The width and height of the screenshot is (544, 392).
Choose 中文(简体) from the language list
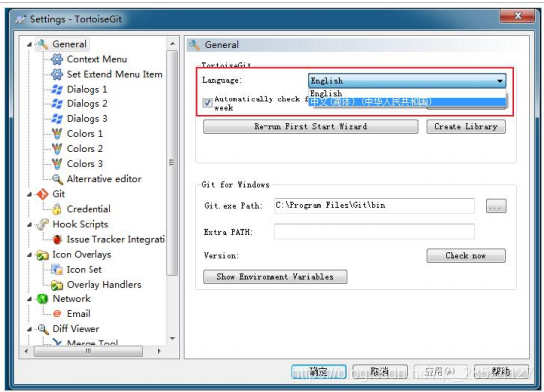[407, 102]
